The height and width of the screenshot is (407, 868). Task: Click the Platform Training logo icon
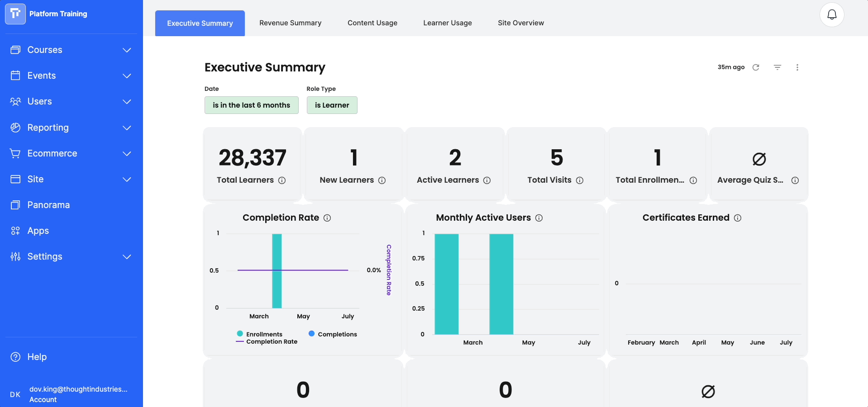(15, 14)
